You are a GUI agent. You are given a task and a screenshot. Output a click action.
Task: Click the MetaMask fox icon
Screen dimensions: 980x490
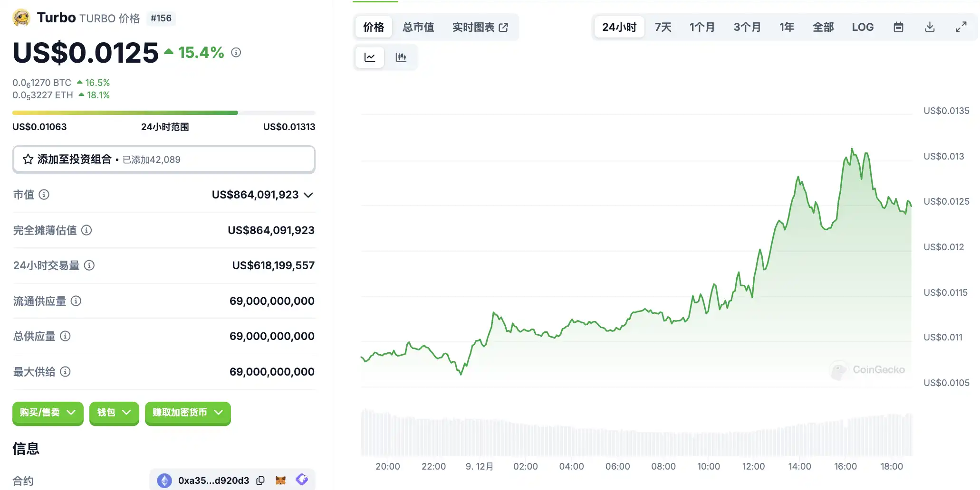pyautogui.click(x=281, y=481)
